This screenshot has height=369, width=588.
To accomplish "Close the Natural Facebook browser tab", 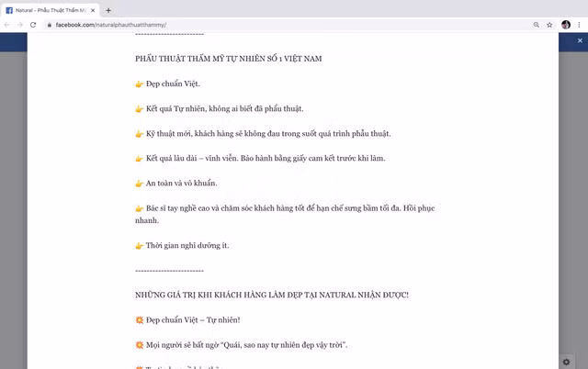I will pyautogui.click(x=93, y=10).
